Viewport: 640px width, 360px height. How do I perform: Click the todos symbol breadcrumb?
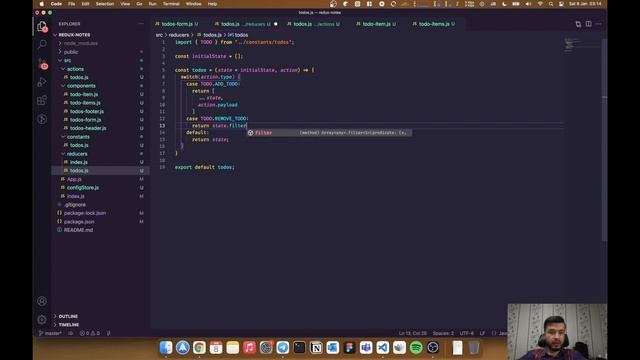click(238, 35)
